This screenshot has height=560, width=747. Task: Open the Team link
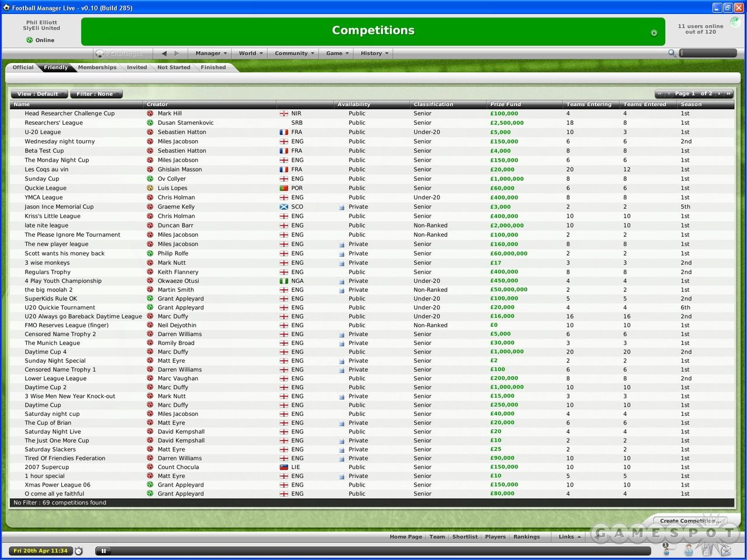tap(437, 537)
